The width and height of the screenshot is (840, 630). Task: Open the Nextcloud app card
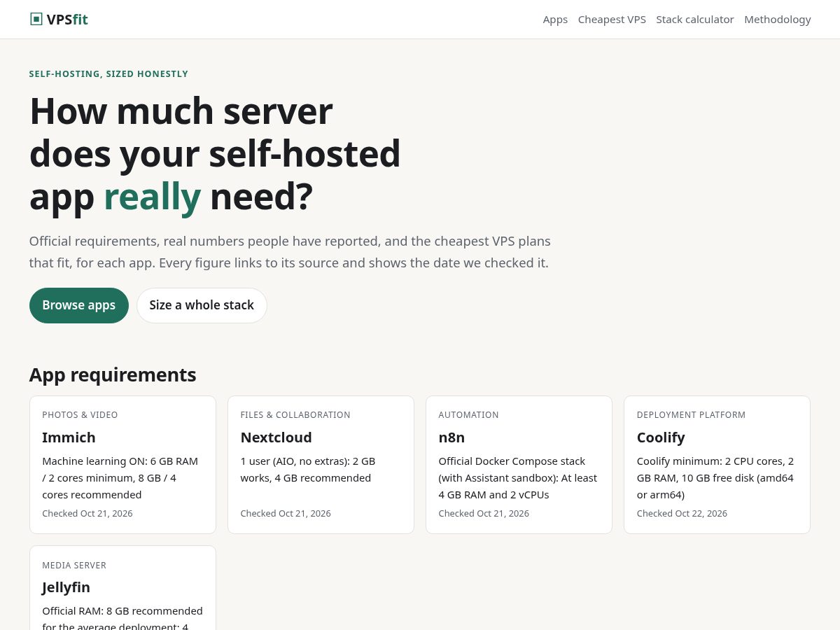(x=321, y=465)
